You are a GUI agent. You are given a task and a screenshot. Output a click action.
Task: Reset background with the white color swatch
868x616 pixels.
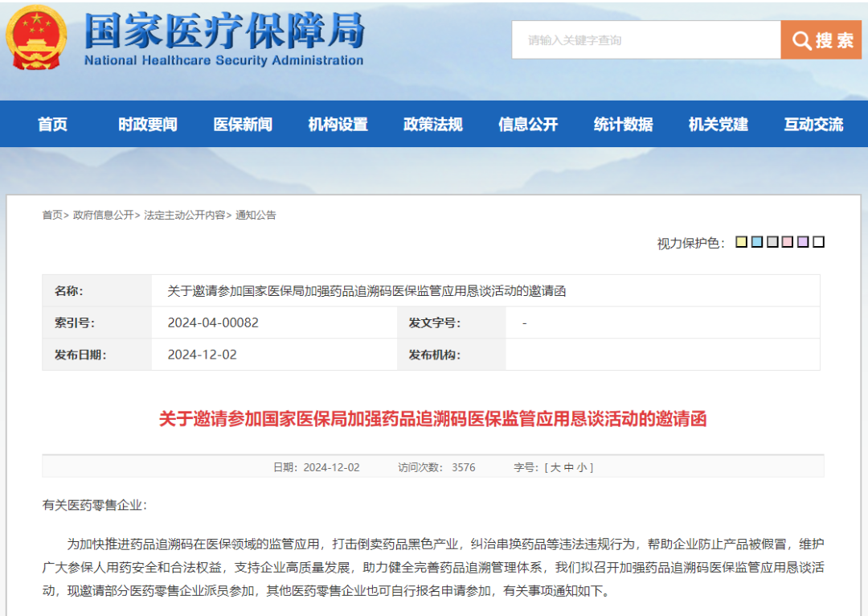click(818, 242)
